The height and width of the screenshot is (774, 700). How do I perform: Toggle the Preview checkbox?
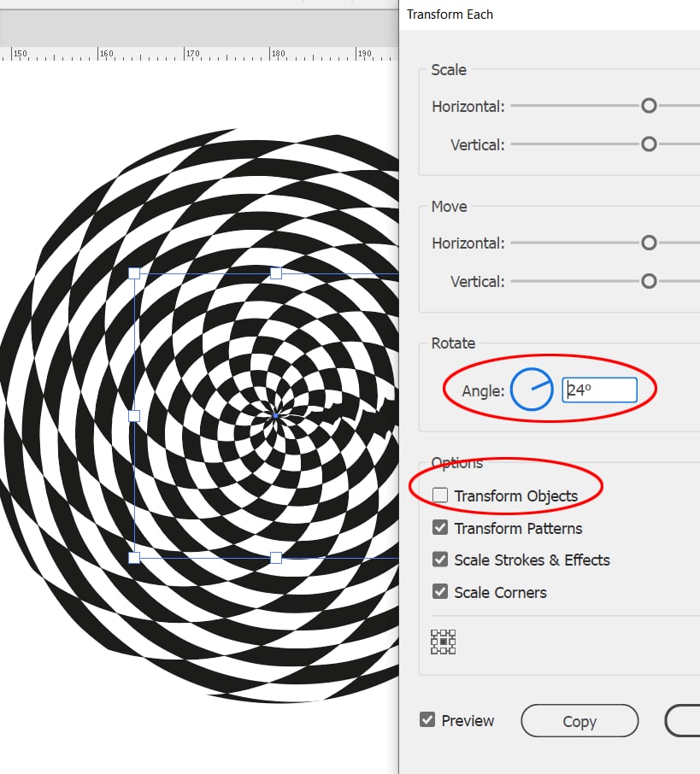[427, 720]
